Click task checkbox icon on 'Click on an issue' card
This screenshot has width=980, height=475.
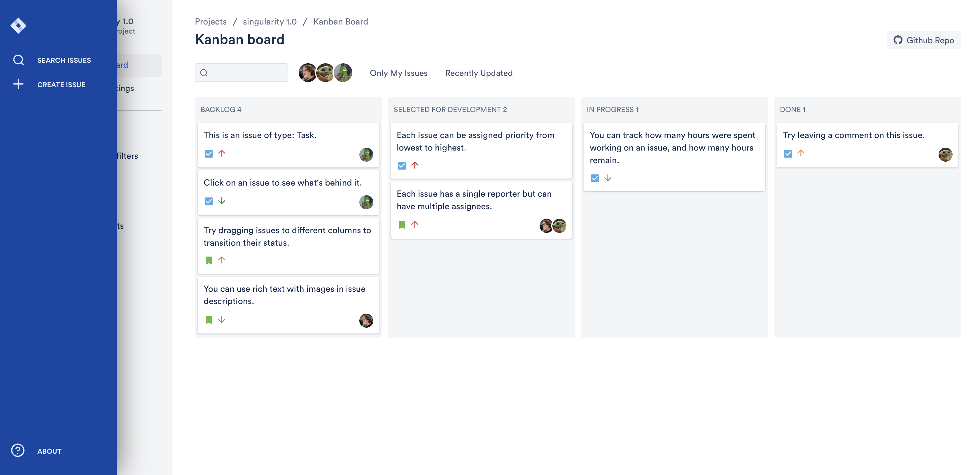pos(209,201)
